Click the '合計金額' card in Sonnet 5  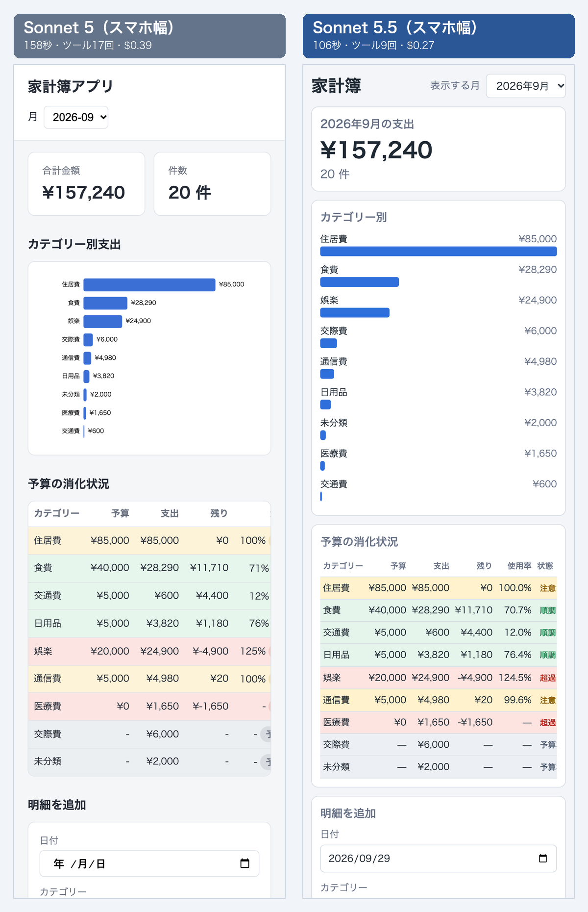coord(86,184)
